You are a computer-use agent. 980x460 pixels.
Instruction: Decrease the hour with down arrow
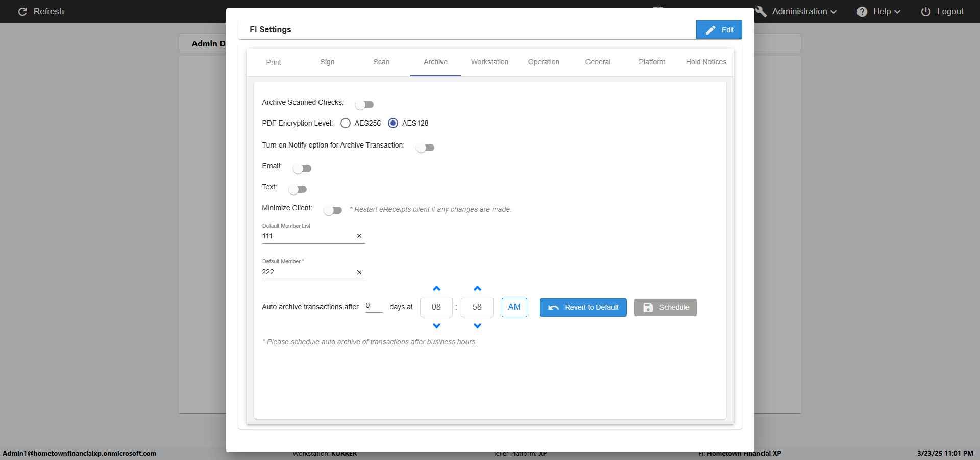pos(436,326)
